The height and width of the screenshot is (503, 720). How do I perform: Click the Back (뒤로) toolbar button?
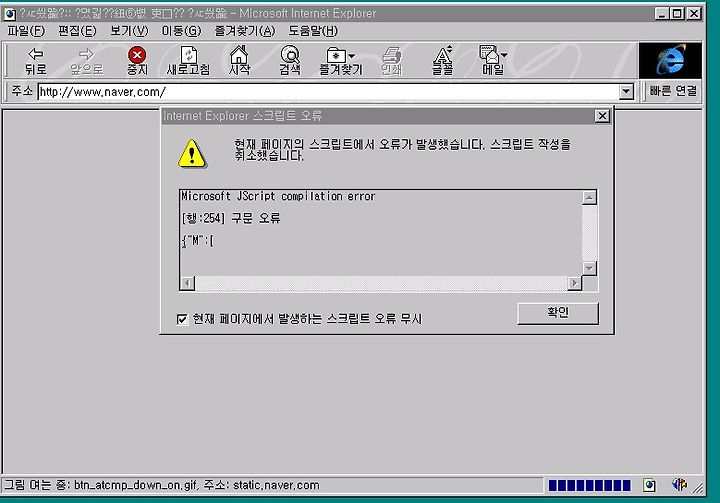[35, 61]
